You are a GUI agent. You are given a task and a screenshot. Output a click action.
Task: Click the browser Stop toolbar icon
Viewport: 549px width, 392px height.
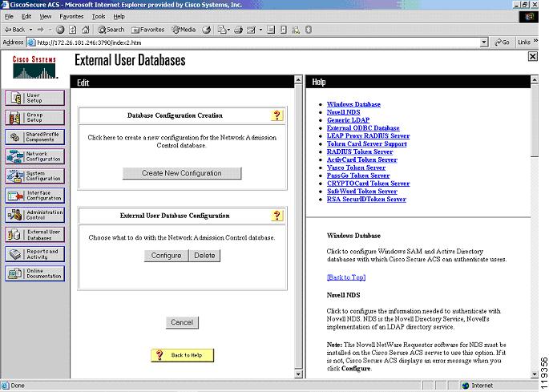pyautogui.click(x=60, y=30)
